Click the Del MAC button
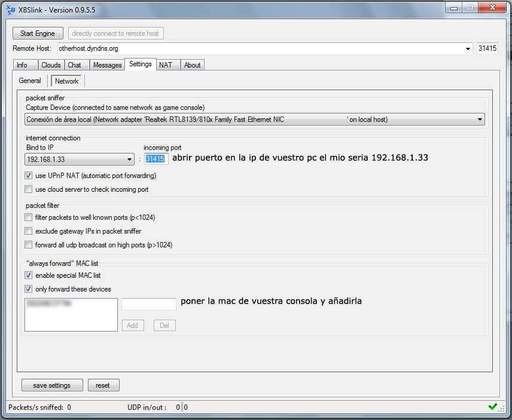This screenshot has height=420, width=512. (164, 325)
